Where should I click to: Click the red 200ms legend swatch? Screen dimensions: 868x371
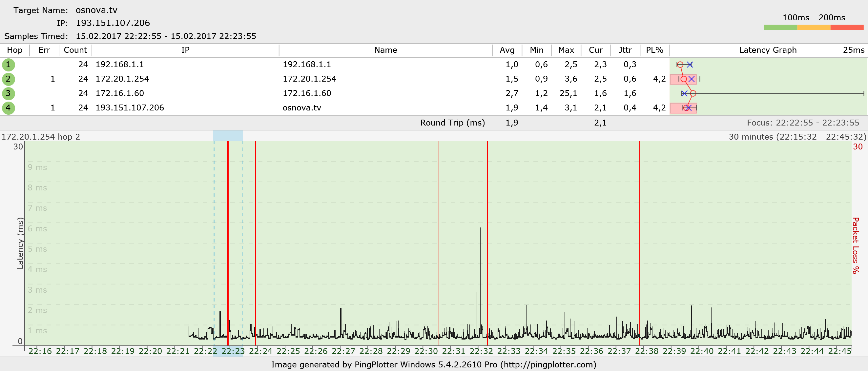[846, 28]
